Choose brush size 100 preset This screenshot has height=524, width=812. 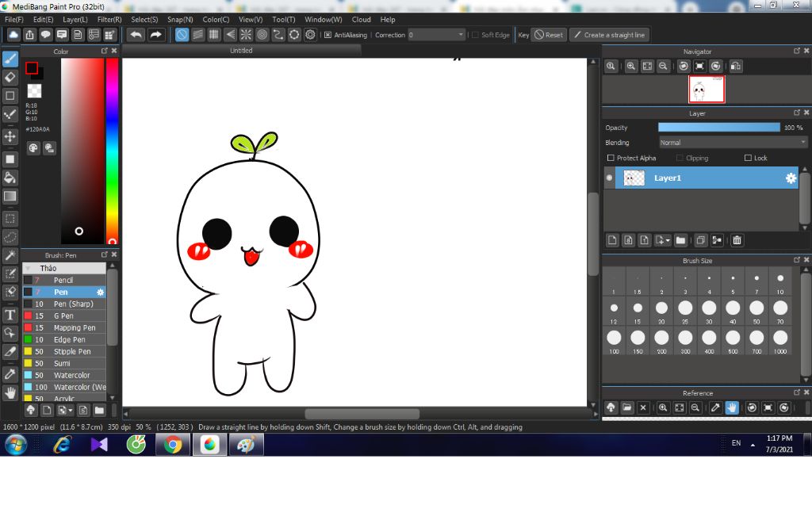(x=615, y=341)
